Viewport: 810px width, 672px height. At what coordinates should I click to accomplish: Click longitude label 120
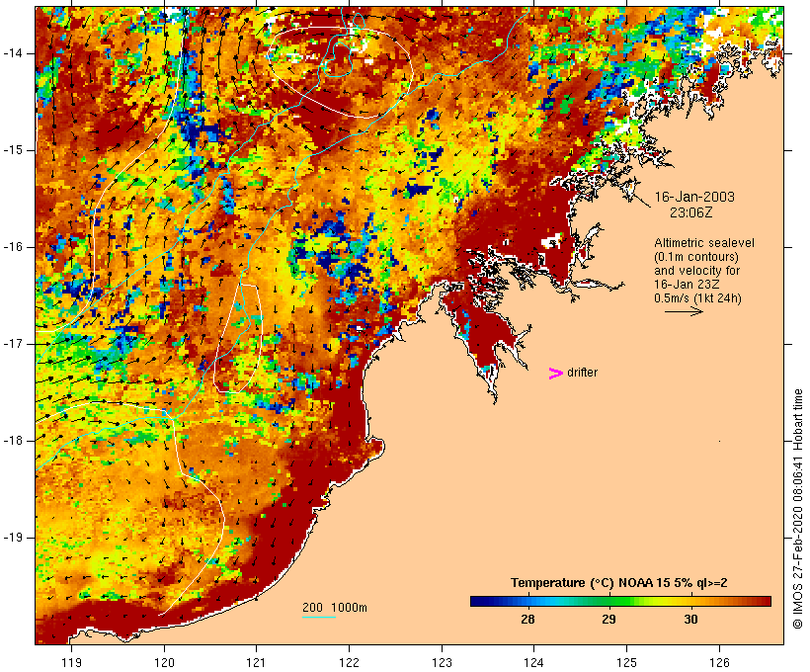coord(164,662)
